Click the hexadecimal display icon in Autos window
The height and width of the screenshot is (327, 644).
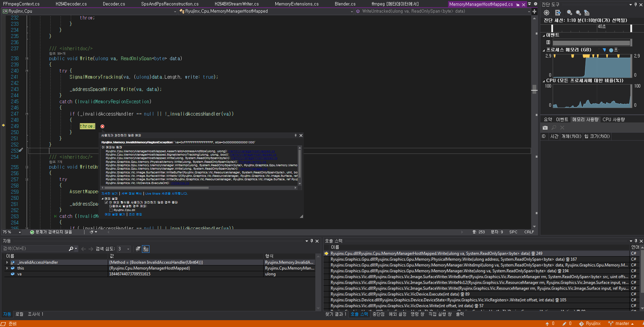146,249
